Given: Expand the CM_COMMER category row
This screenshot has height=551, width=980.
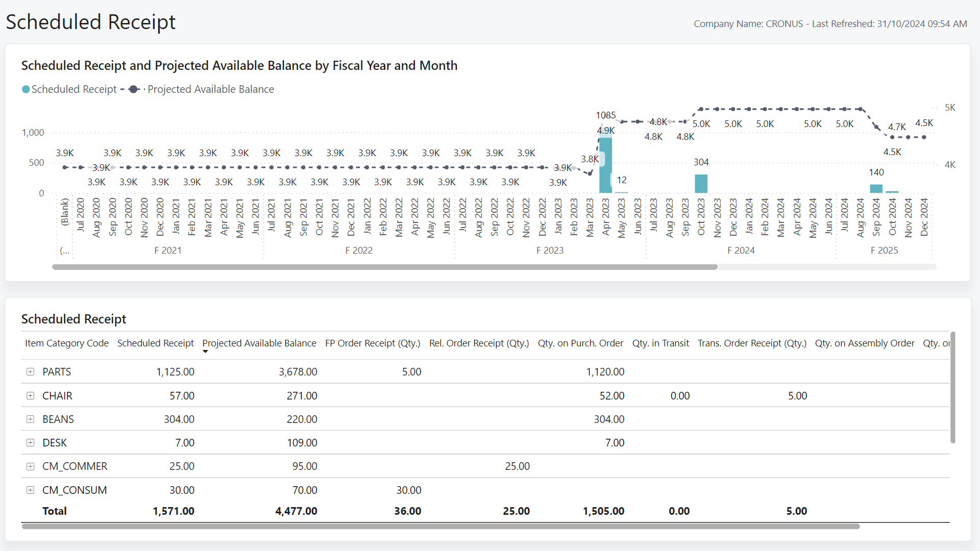Looking at the screenshot, I should tap(30, 466).
